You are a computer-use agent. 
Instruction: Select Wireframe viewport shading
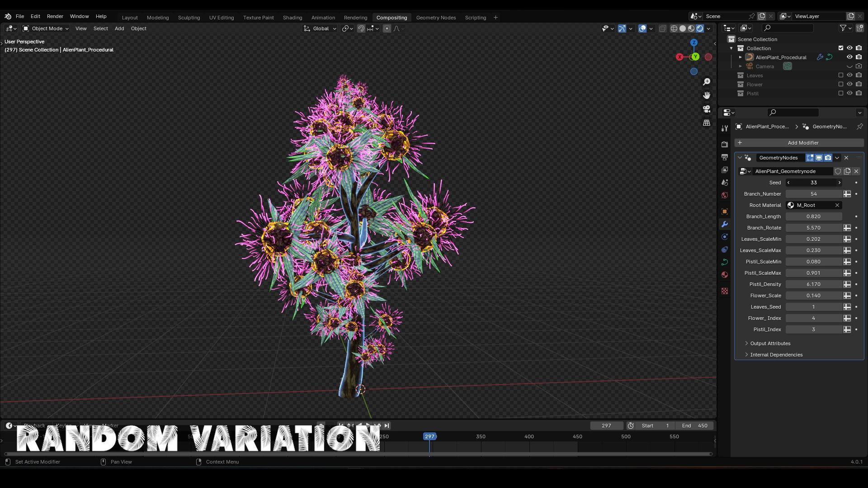pyautogui.click(x=674, y=28)
